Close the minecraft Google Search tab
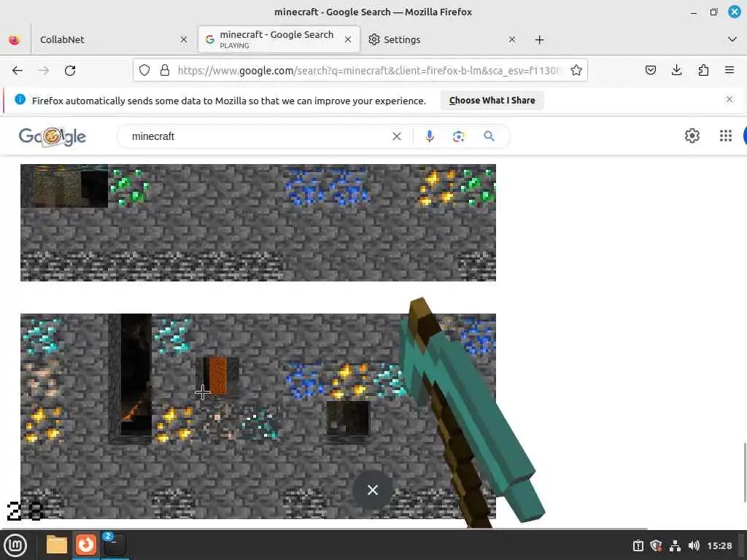The height and width of the screenshot is (560, 747). [348, 39]
